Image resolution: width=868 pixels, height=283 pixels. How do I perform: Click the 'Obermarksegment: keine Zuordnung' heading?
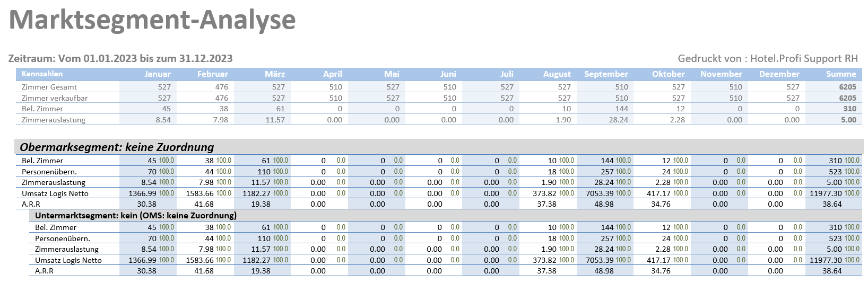coord(117,147)
